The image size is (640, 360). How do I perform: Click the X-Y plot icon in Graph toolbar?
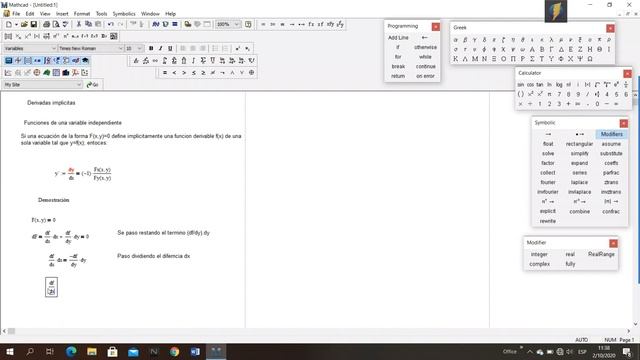click(8, 73)
